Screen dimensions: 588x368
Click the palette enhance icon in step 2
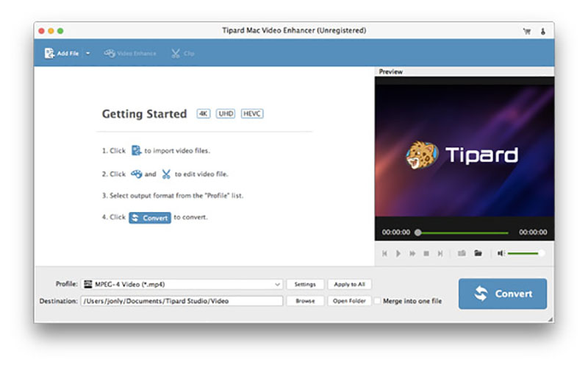[136, 174]
